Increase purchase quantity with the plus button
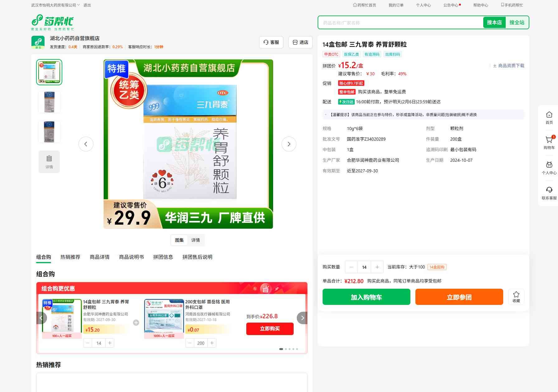558x392 pixels. [377, 267]
